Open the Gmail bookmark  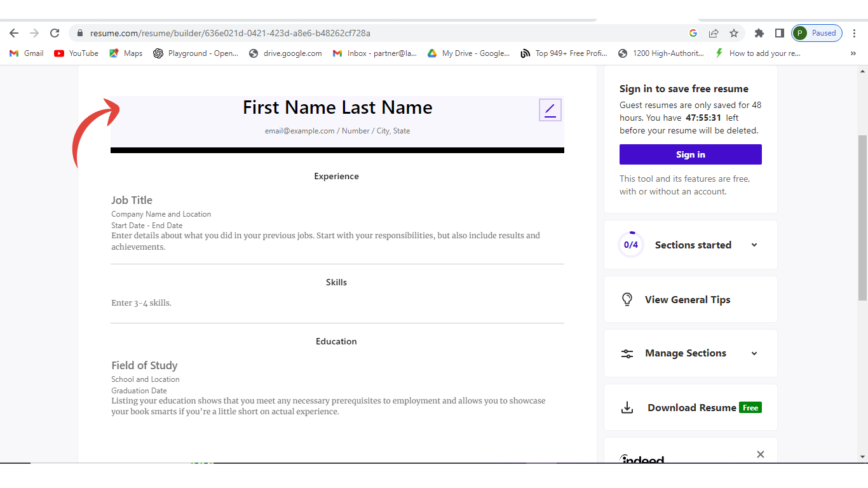[x=27, y=53]
